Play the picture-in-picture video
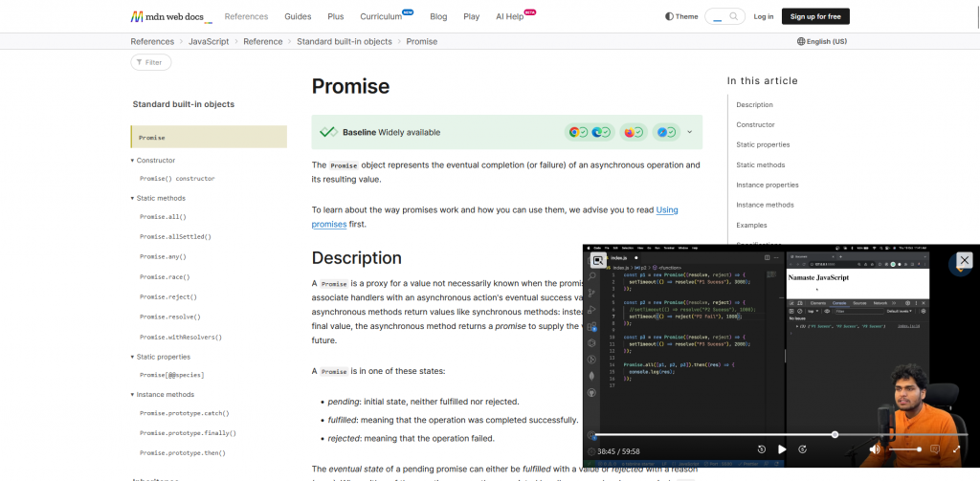The width and height of the screenshot is (980, 481). pyautogui.click(x=782, y=449)
